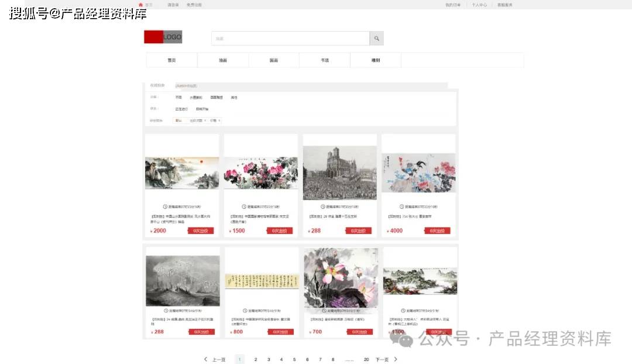The height and width of the screenshot is (364, 632).
Task: Click the red and gray LOGO image
Action: 163,37
